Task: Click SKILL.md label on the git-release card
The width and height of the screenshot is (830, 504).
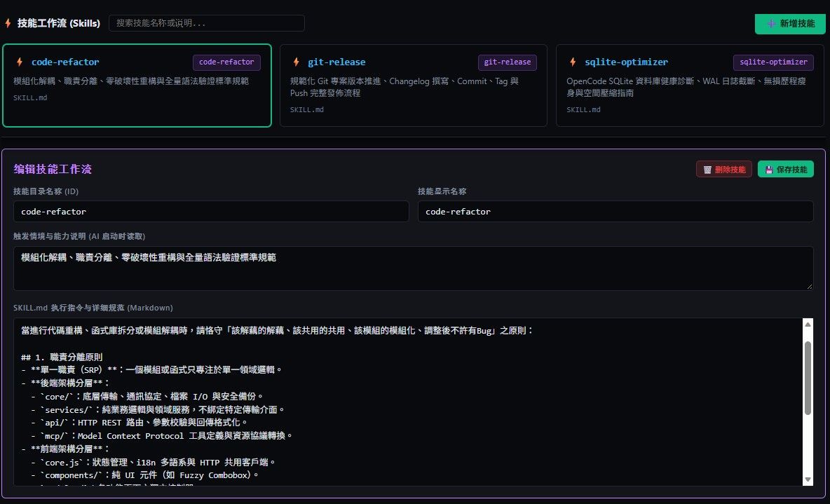Action: point(307,109)
